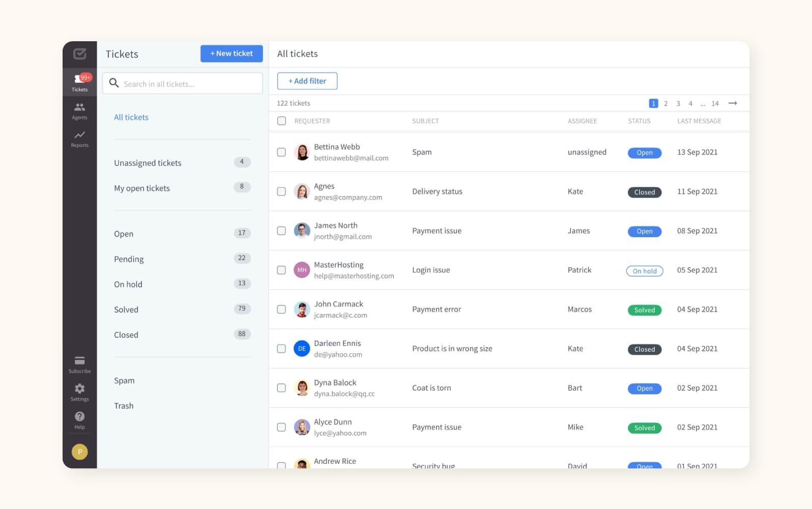This screenshot has height=509, width=812.
Task: Check the Dyna Balock ticket checkbox
Action: click(281, 388)
